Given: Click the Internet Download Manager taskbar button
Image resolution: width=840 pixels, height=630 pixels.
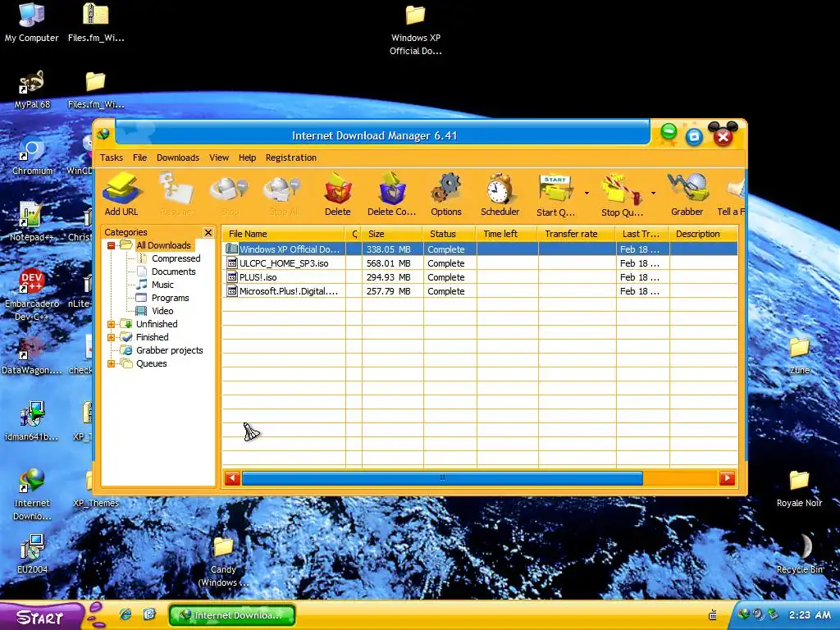Looking at the screenshot, I should point(232,615).
